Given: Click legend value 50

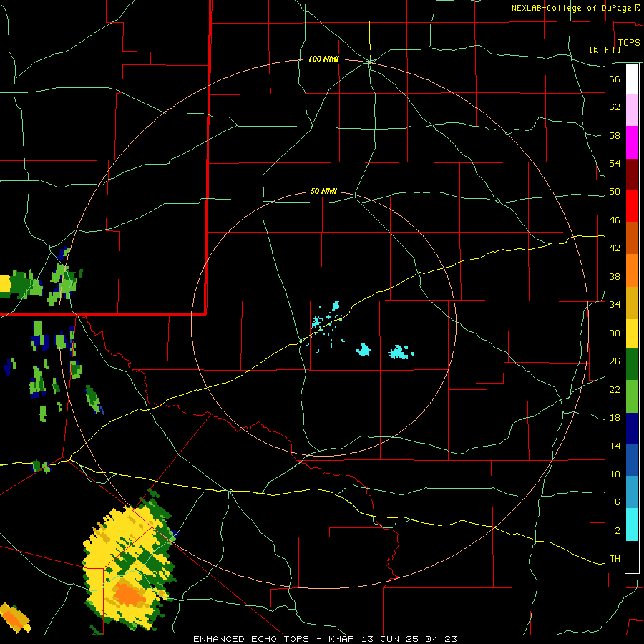Looking at the screenshot, I should pyautogui.click(x=615, y=192).
